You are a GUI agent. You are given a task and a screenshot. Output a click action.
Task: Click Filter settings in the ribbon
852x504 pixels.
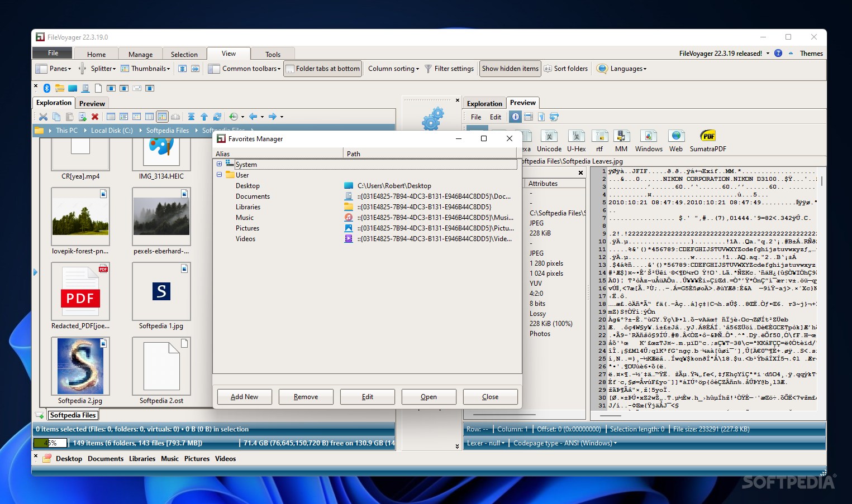point(449,69)
